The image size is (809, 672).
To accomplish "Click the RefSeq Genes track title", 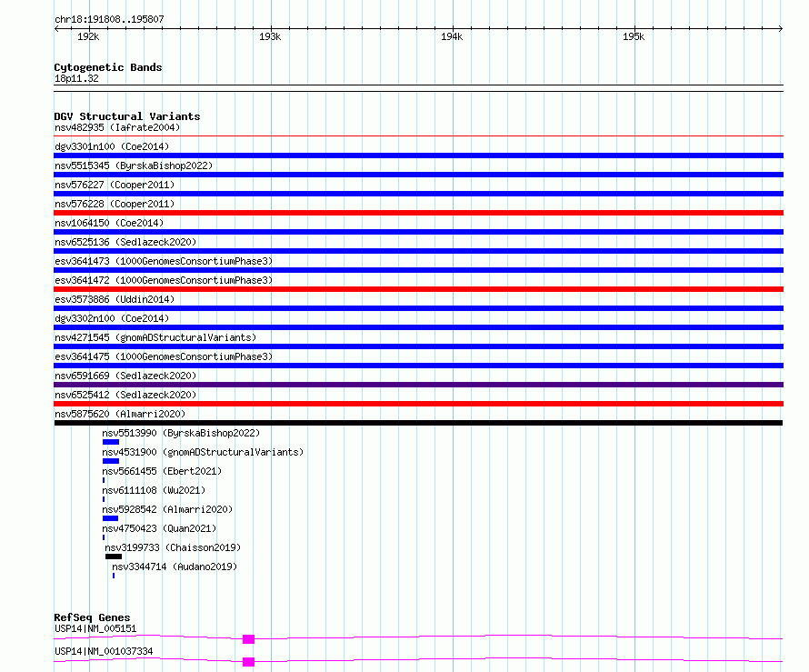I will pyautogui.click(x=92, y=617).
